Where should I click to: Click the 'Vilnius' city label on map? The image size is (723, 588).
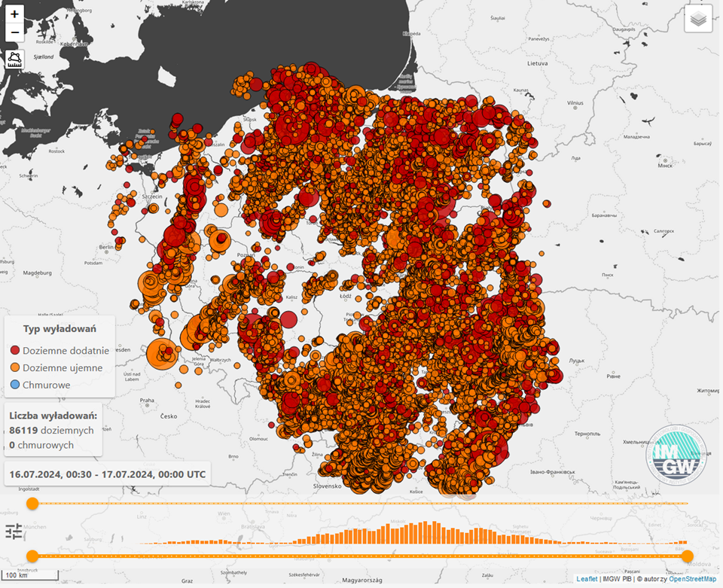(575, 103)
